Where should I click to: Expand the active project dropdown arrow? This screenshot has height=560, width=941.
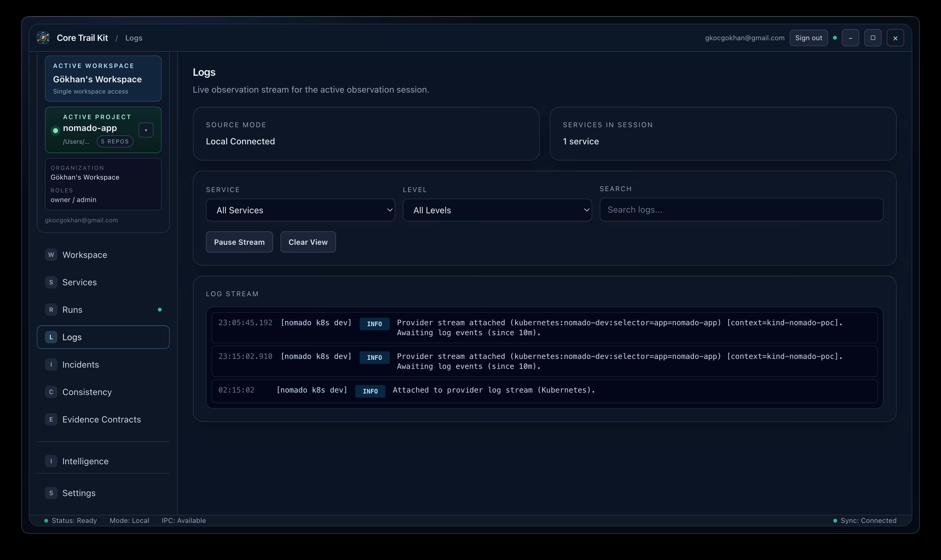[146, 130]
